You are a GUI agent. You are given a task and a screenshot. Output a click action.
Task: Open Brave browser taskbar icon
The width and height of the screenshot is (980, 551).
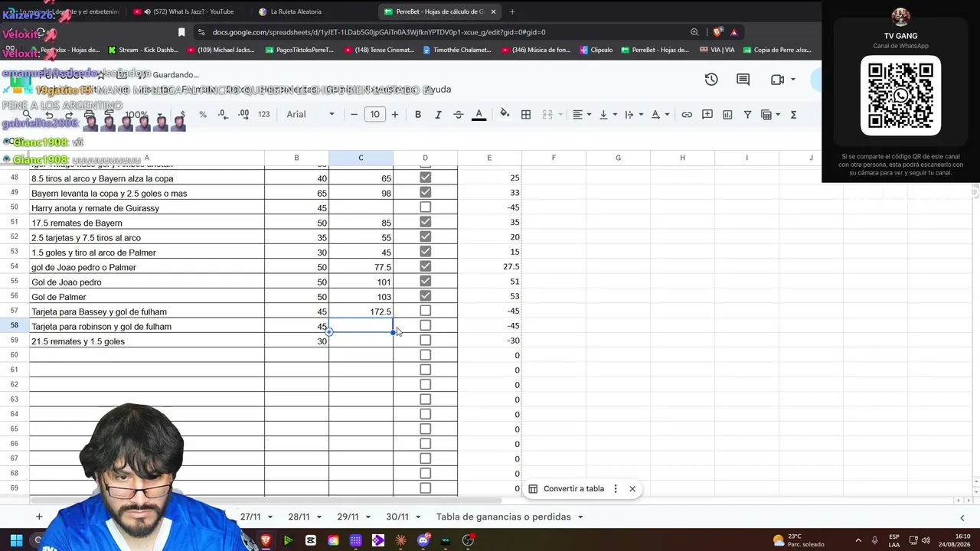(x=266, y=540)
